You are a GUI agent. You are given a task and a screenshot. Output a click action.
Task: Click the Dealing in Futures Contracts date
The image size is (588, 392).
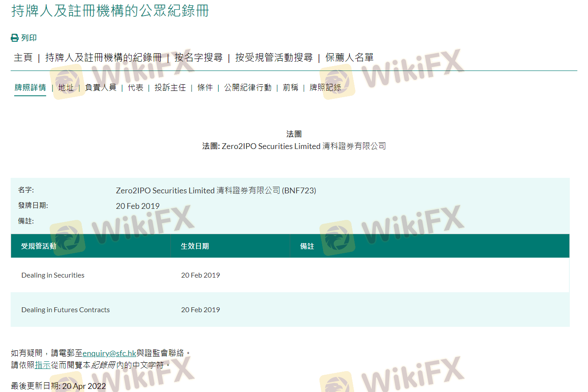click(201, 310)
